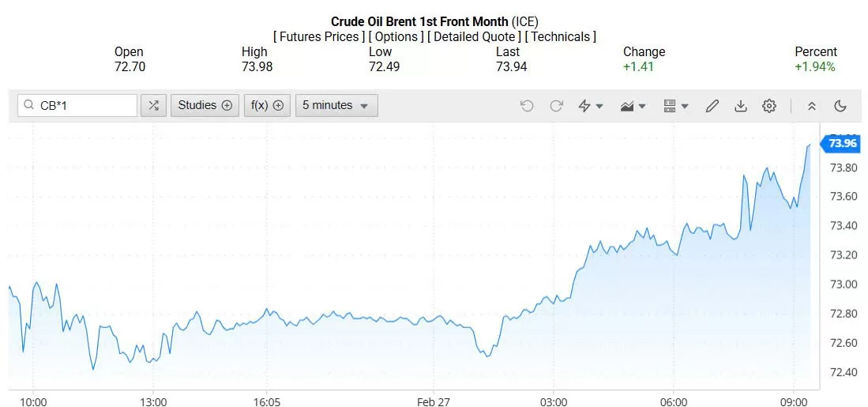Open chart settings gear
Screen dimensions: 868x407
pos(769,106)
